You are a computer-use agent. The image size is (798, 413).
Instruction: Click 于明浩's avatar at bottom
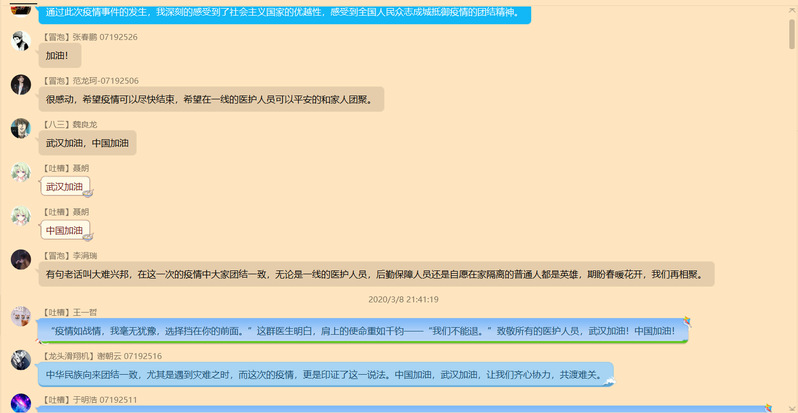(20, 403)
